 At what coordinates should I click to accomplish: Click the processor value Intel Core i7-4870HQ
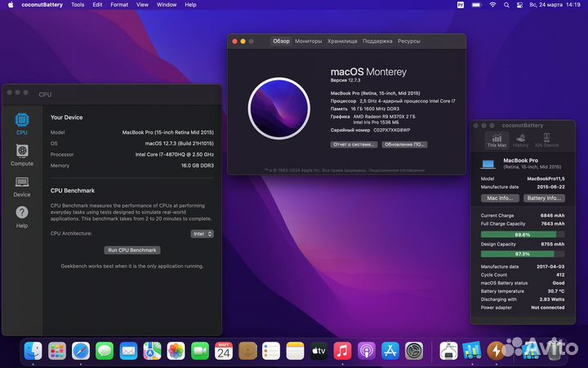pos(175,155)
